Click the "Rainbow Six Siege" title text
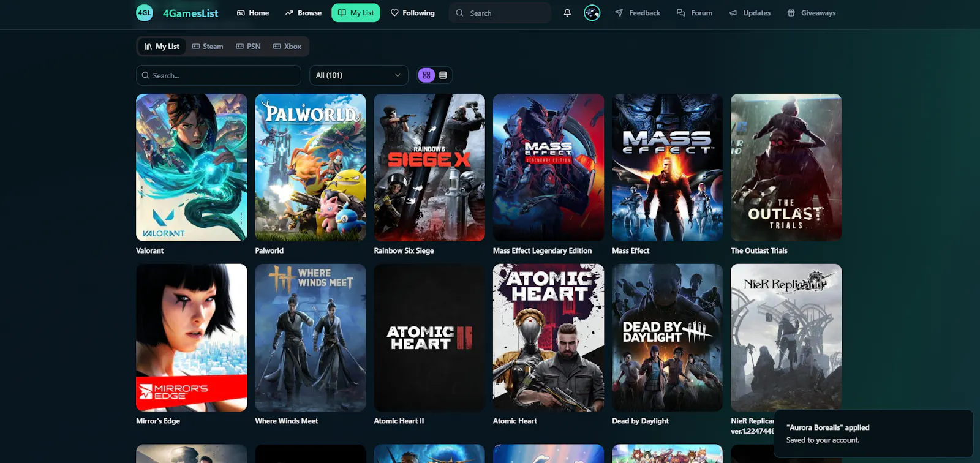980x463 pixels. [x=404, y=250]
